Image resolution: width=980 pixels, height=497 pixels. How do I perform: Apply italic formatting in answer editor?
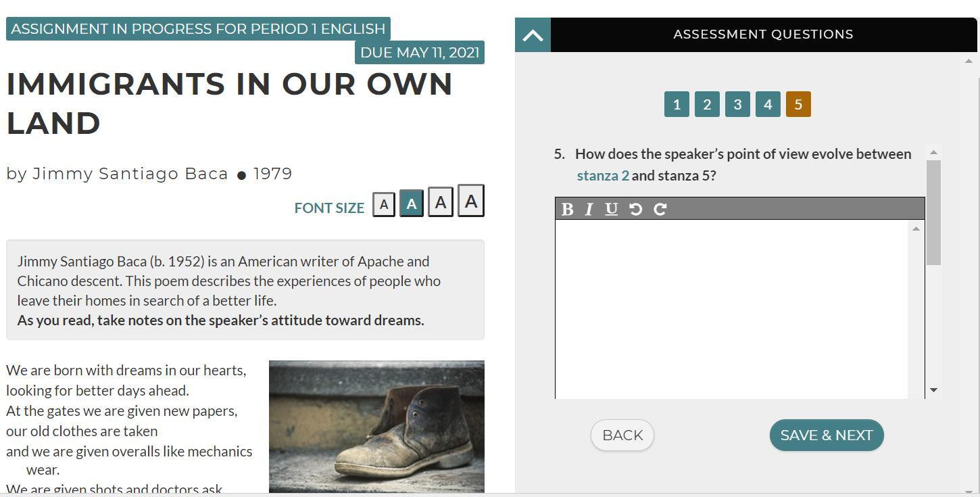click(589, 209)
